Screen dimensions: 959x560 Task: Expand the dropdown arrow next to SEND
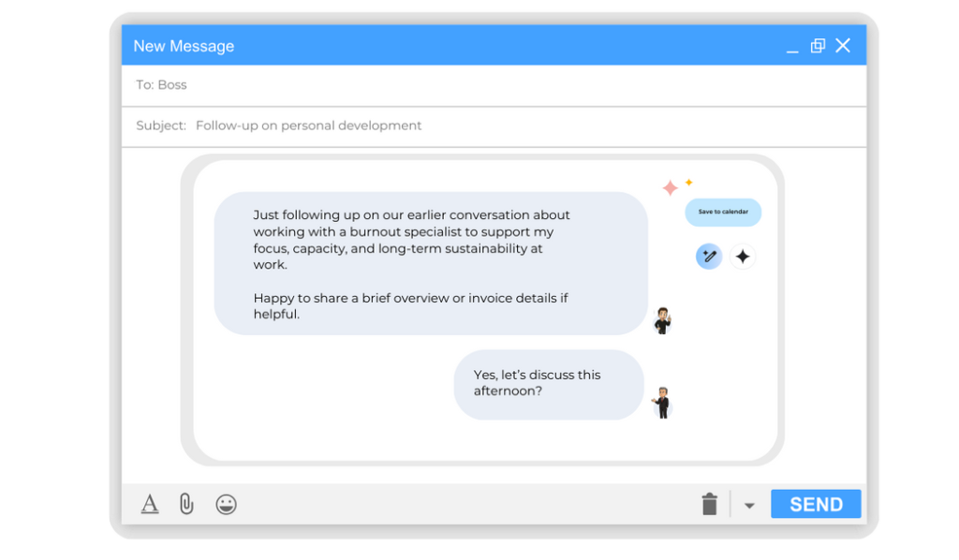pyautogui.click(x=749, y=506)
